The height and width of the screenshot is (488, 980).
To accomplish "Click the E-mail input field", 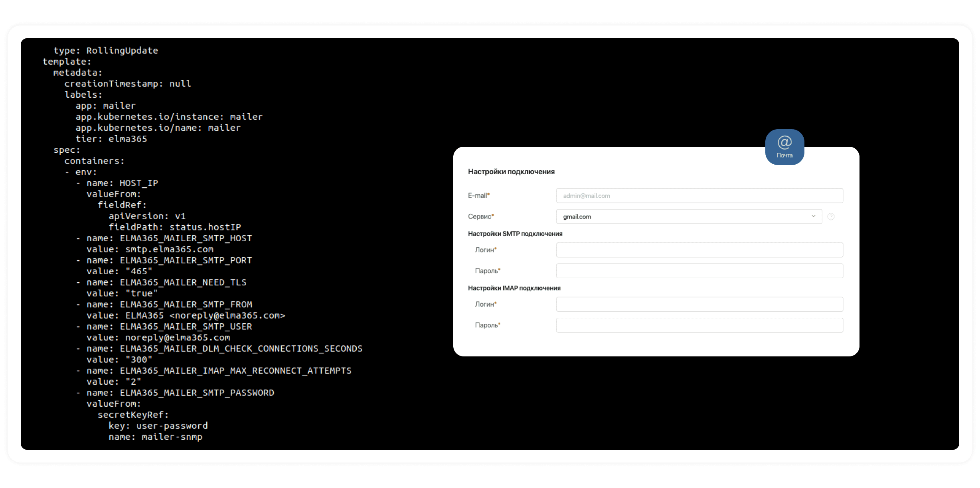I will [699, 196].
